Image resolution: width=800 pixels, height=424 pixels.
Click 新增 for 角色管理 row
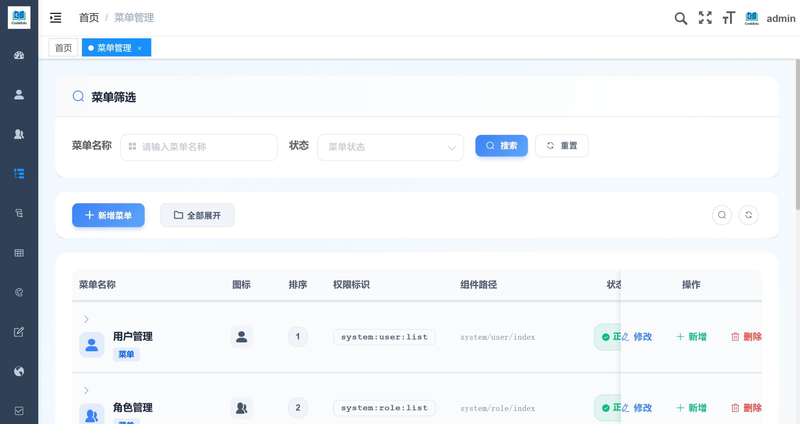click(x=691, y=408)
